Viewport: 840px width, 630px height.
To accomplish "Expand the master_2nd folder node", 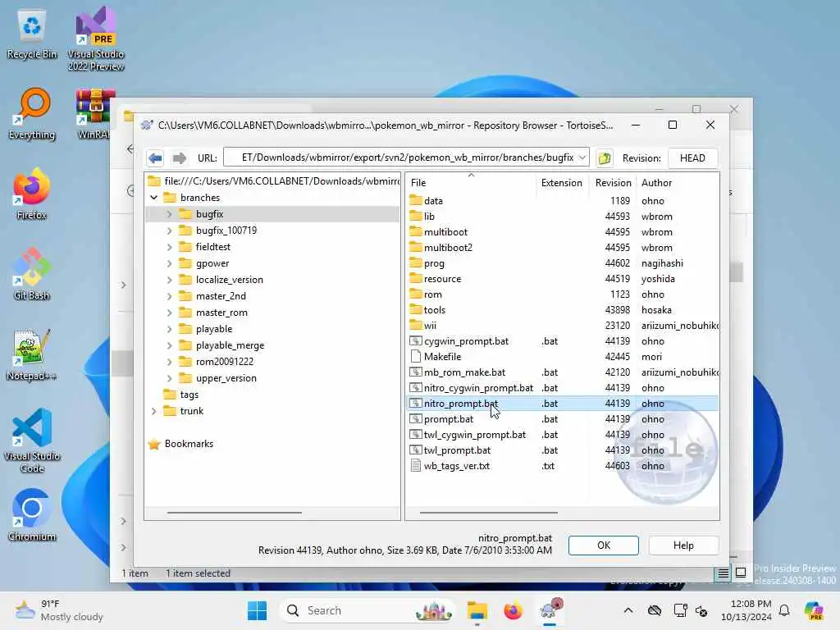I will pos(169,296).
